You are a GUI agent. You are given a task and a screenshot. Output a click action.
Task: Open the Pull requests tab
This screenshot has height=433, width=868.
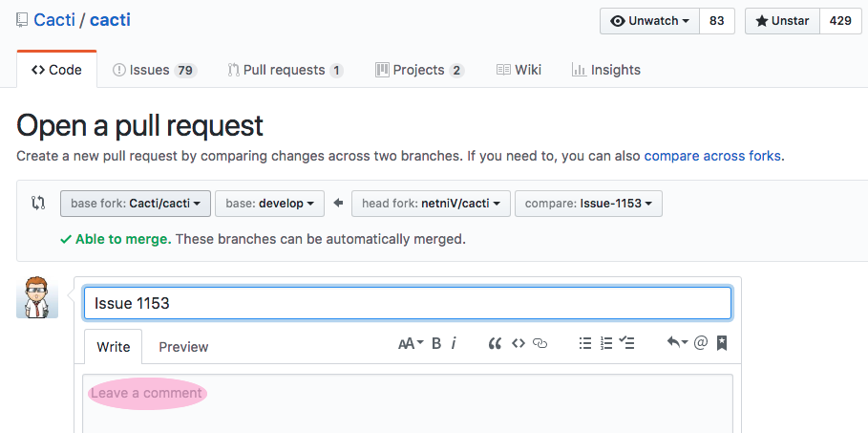tap(286, 70)
